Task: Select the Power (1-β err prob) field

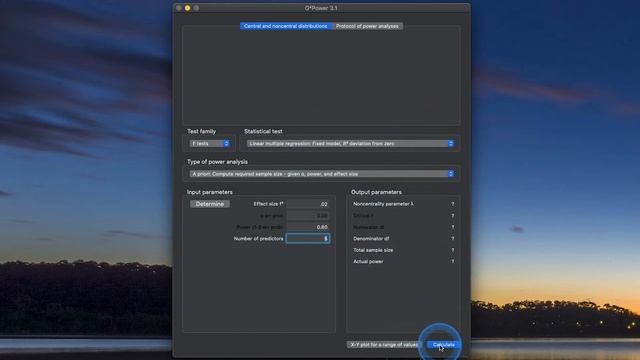Action: coord(308,227)
